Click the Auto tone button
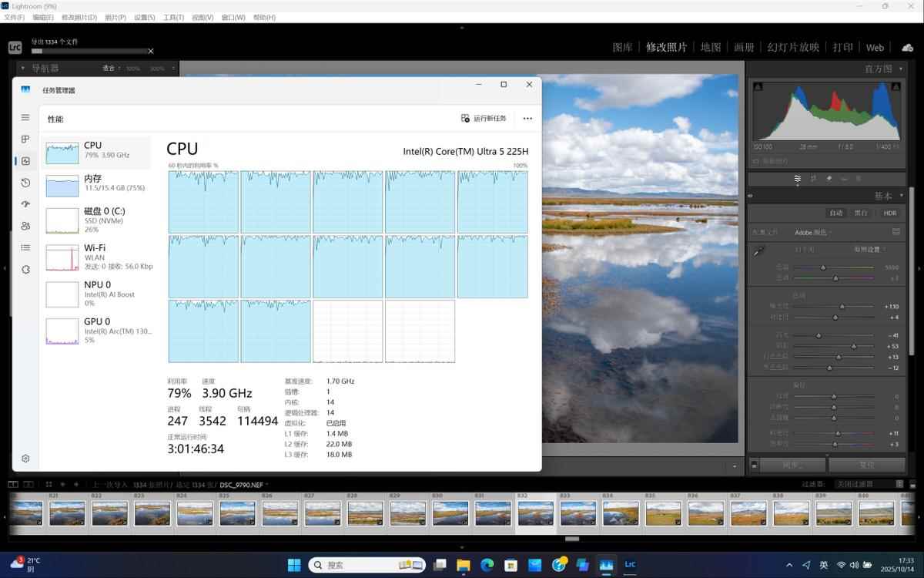Screen dimensions: 924x578 coord(835,213)
